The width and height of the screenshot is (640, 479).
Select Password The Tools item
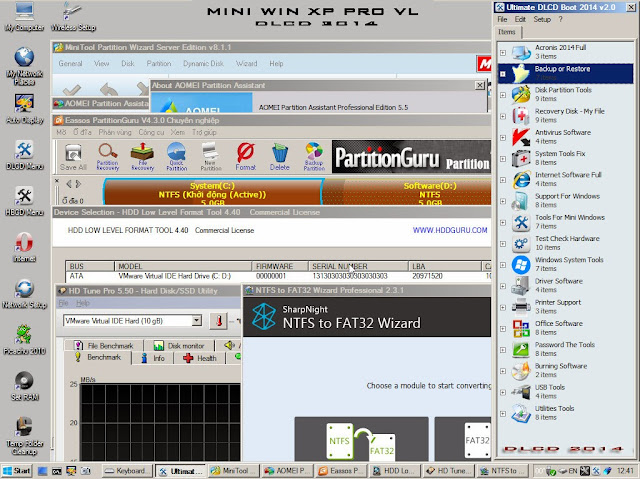click(x=564, y=349)
